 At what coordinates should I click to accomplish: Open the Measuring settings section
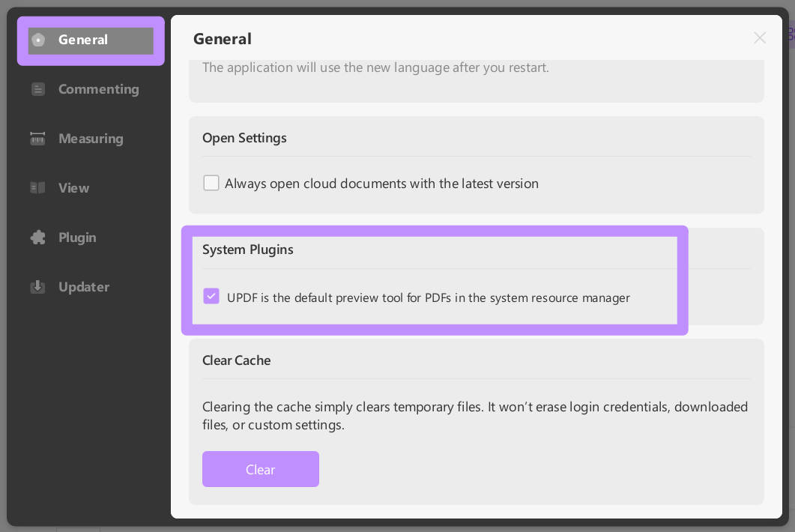pos(91,139)
